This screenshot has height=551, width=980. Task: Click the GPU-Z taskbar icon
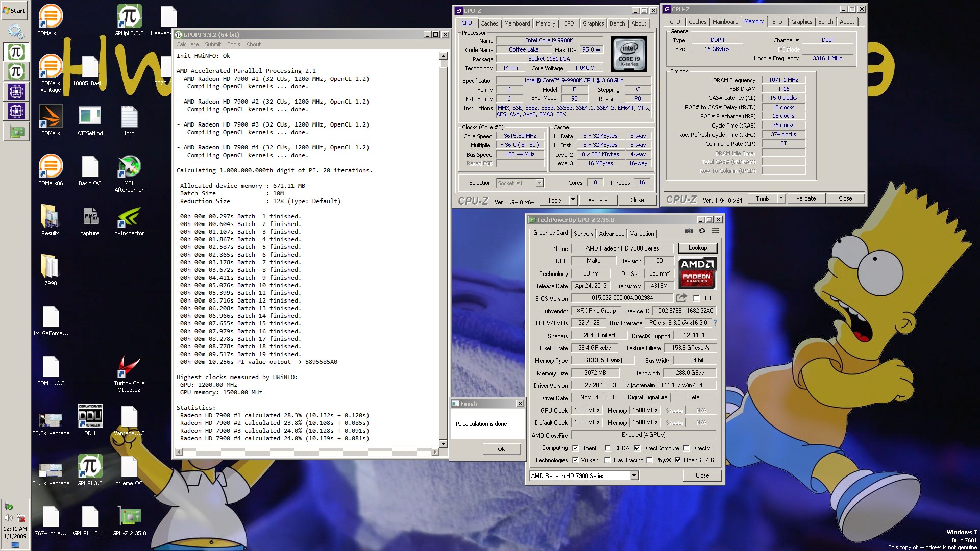click(x=16, y=132)
